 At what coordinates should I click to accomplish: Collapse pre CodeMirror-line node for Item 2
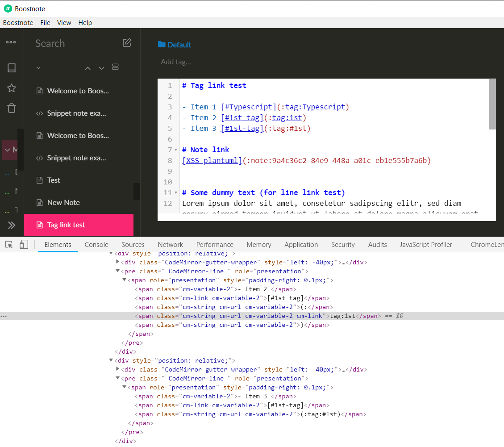coord(118,271)
